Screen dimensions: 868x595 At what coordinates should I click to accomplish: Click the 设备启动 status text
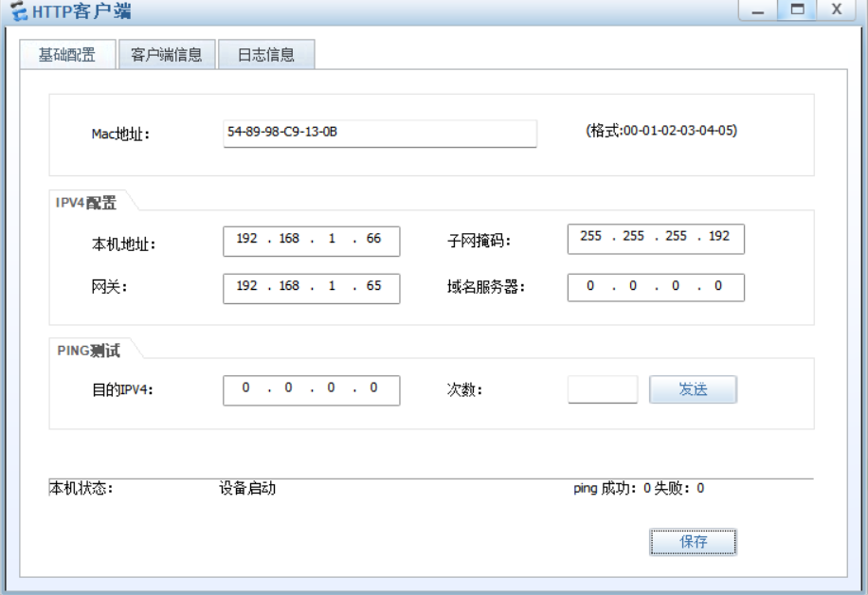[247, 488]
